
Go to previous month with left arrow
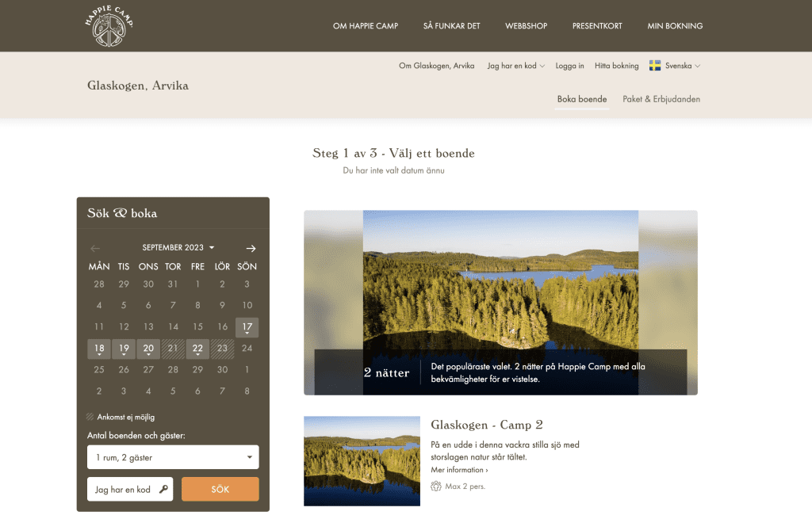(x=95, y=248)
